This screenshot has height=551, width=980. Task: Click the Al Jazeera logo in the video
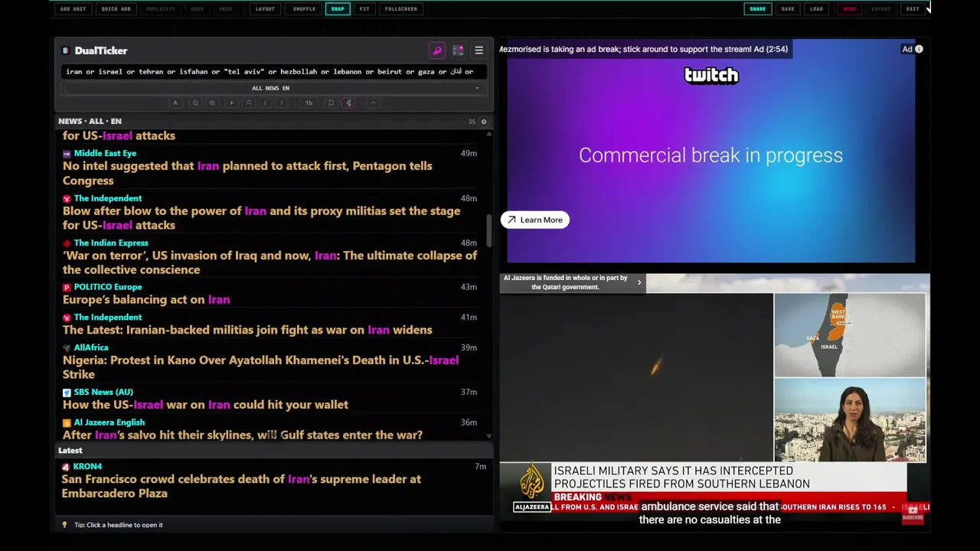click(x=531, y=487)
